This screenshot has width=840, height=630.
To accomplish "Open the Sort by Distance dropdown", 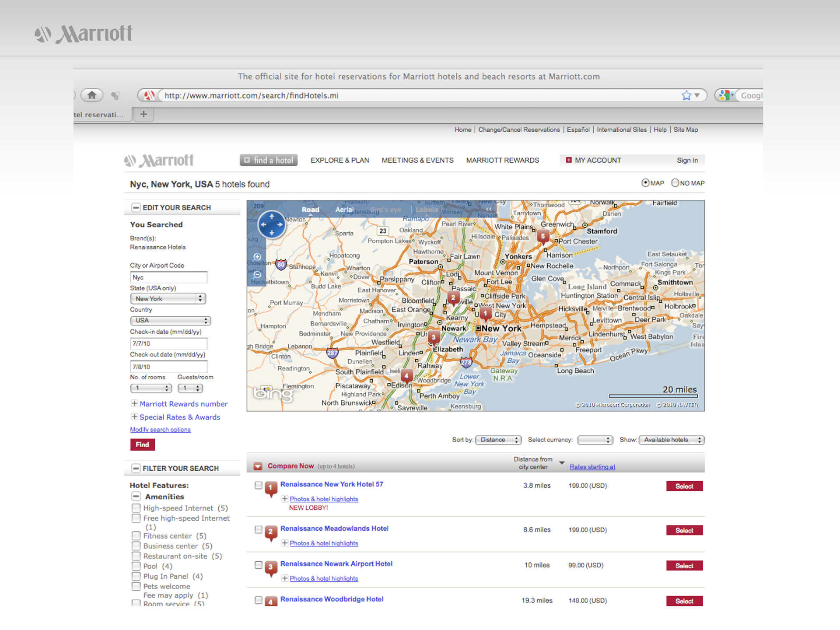I will tap(498, 440).
